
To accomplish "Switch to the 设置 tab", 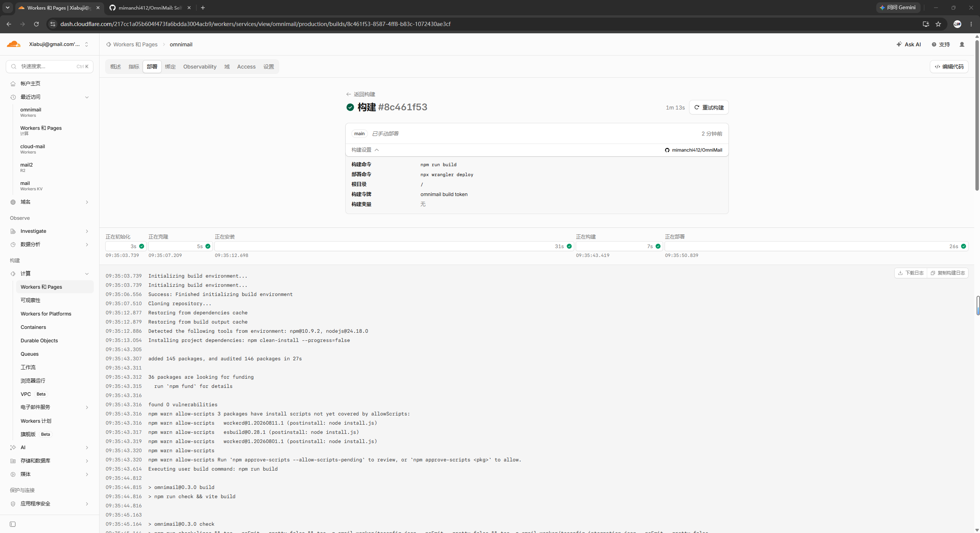I will point(269,67).
